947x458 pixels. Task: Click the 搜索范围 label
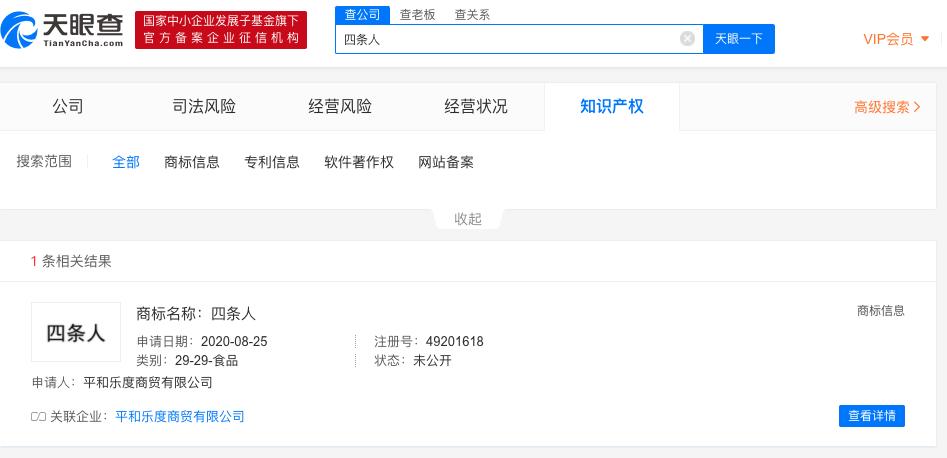coord(44,161)
